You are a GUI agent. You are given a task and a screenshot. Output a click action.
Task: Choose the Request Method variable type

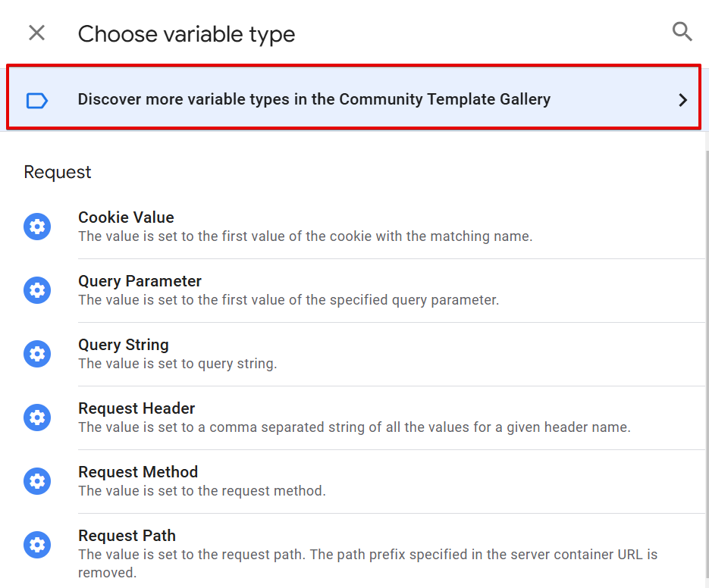click(x=138, y=472)
